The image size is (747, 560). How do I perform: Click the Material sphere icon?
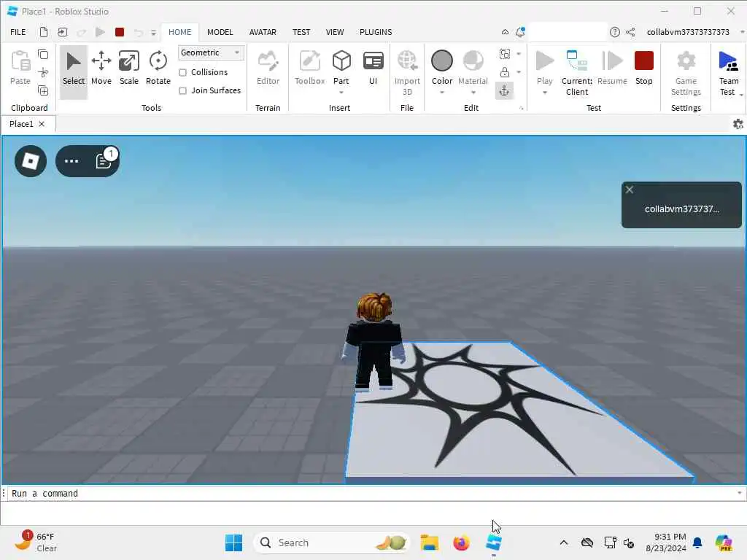click(x=473, y=61)
